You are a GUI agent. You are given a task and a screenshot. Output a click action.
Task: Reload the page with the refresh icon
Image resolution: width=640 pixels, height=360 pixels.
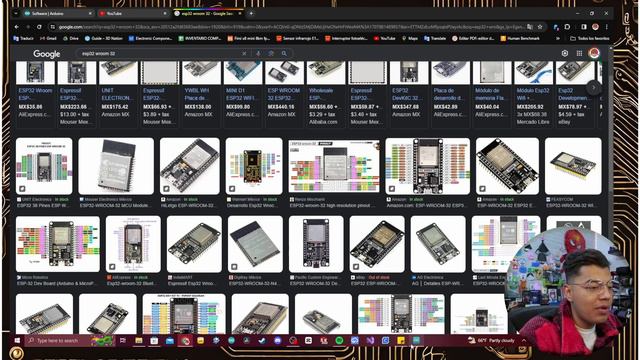coord(39,27)
